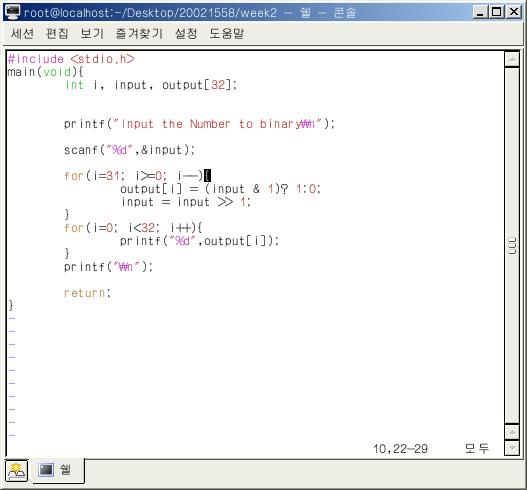This screenshot has height=490, width=527.
Task: Place the cursor on the return statement
Action: coord(87,293)
